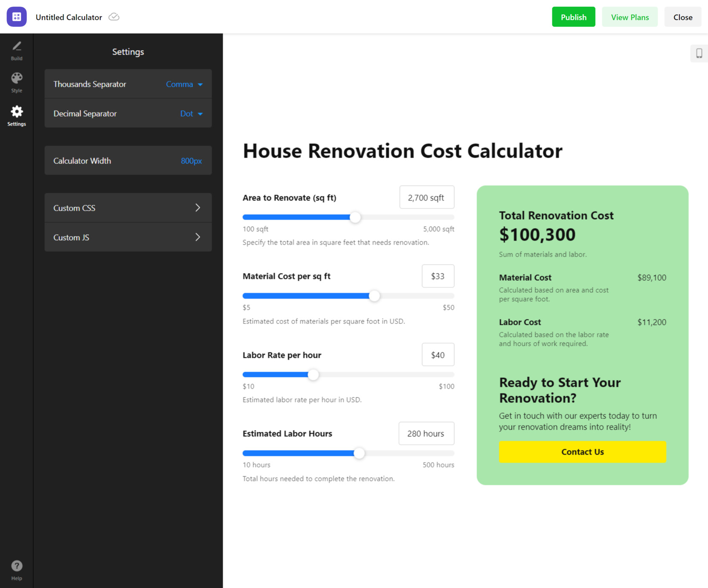The height and width of the screenshot is (588, 708).
Task: Click the calculator app logo
Action: (x=17, y=17)
